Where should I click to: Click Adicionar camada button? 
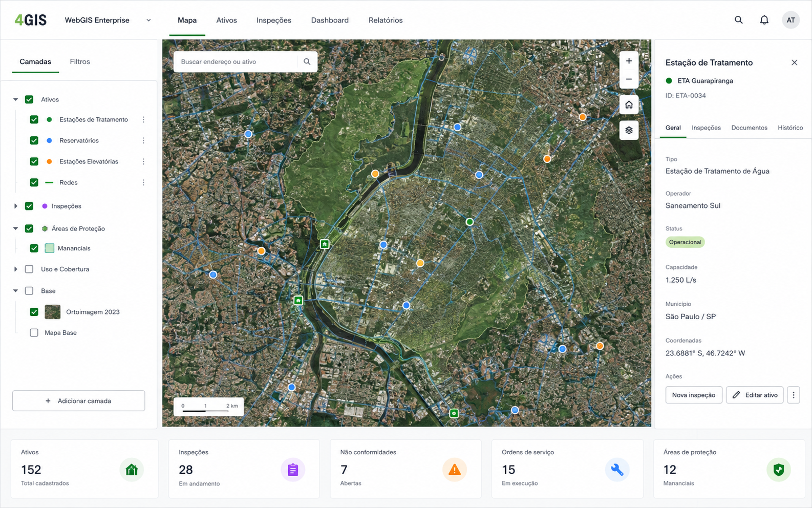79,401
